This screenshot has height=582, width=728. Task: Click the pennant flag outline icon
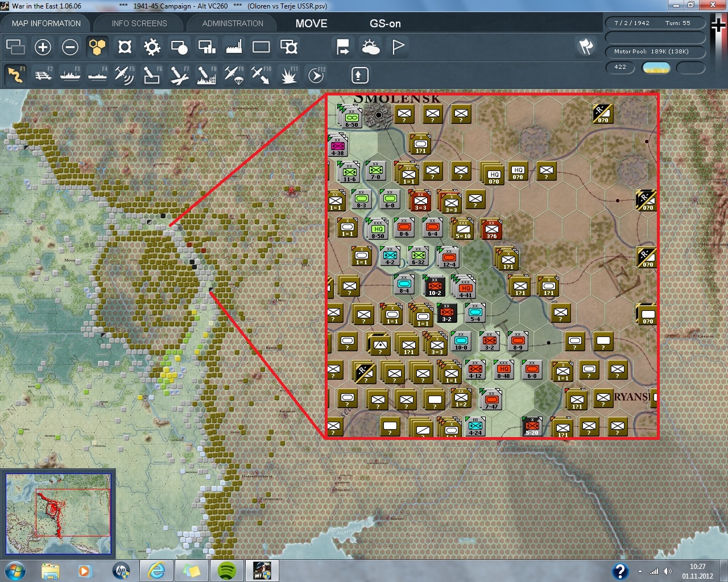pyautogui.click(x=398, y=47)
